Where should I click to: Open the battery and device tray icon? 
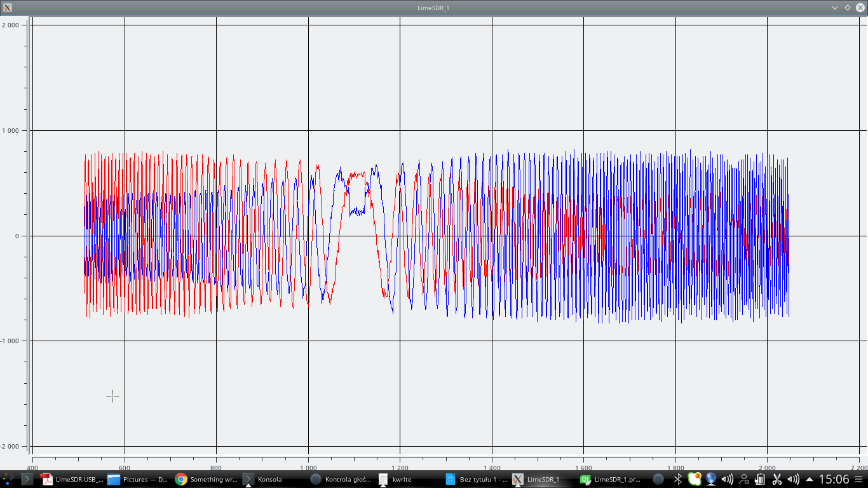click(760, 479)
